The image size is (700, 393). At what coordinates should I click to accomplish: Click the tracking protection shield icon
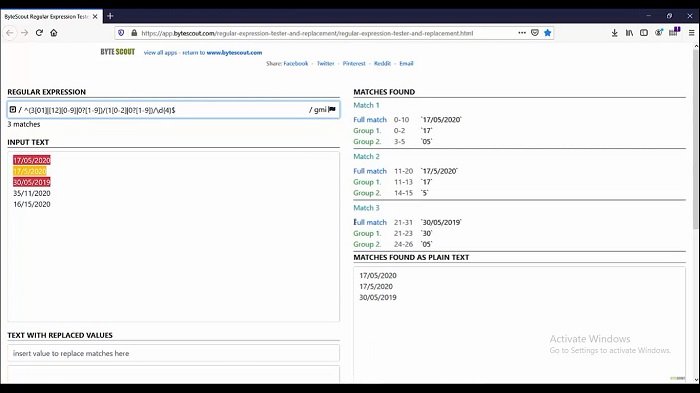[x=121, y=33]
